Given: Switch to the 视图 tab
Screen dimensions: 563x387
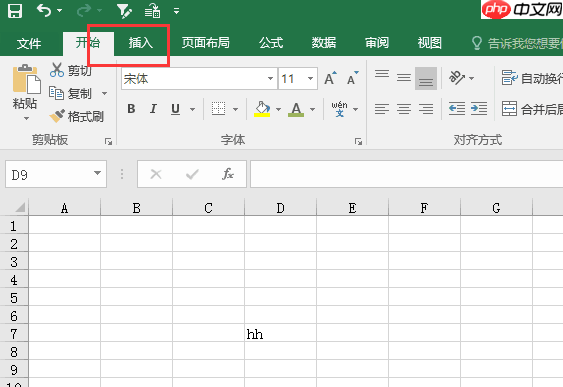Looking at the screenshot, I should click(429, 43).
